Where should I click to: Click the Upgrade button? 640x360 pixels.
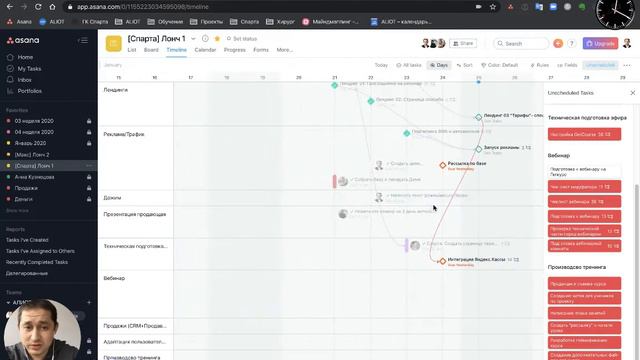coord(600,43)
